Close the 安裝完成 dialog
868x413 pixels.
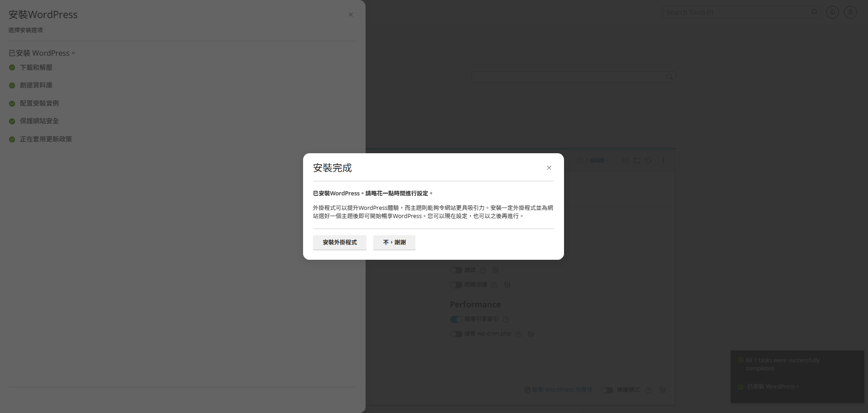tap(549, 168)
